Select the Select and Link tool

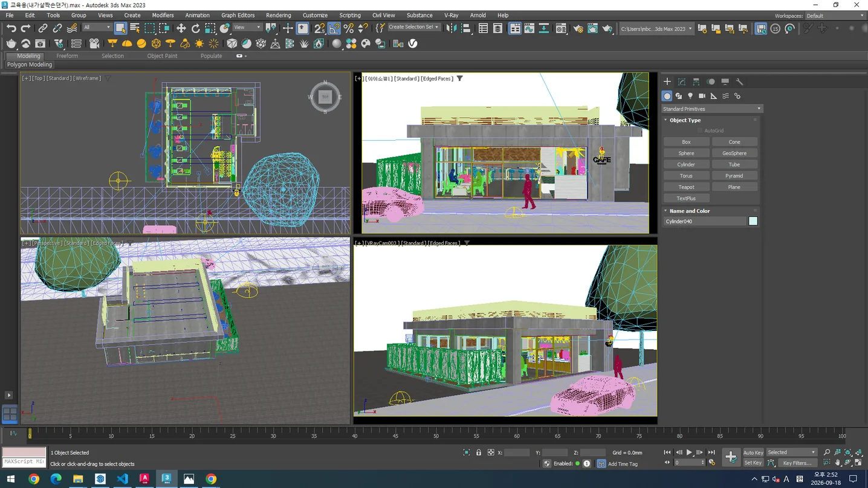(42, 28)
